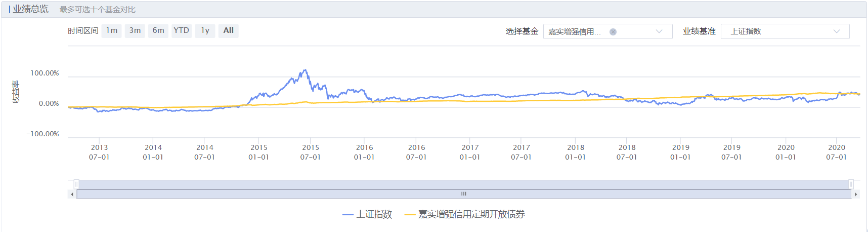Viewport: 868px width, 232px height.
Task: Expand the 选择基金 dropdown arrow
Action: [x=659, y=31]
